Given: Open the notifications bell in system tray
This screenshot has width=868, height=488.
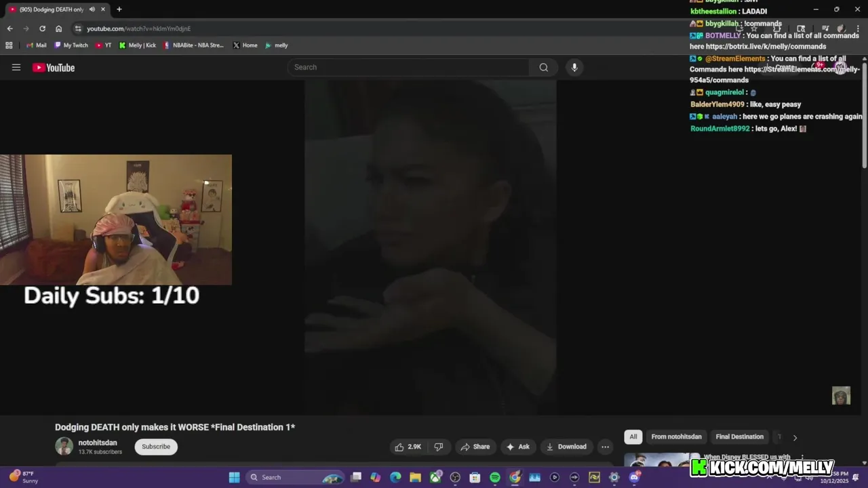Looking at the screenshot, I should [856, 477].
